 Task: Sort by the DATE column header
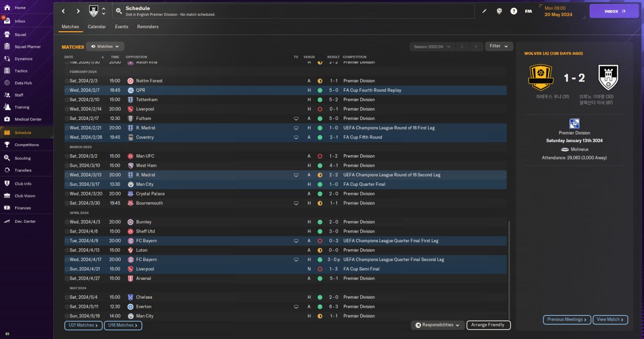(69, 57)
